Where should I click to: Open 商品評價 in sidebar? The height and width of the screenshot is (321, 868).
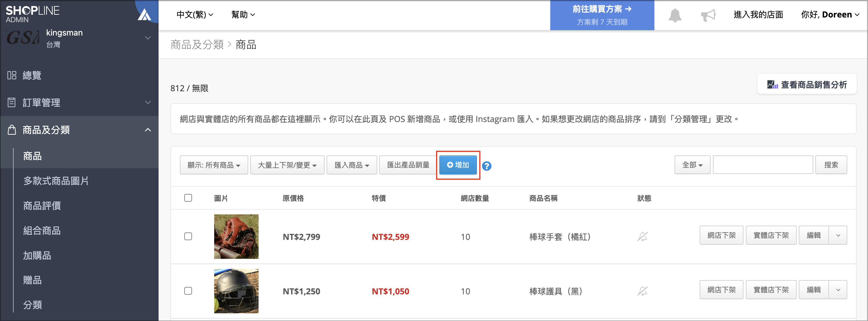click(42, 206)
